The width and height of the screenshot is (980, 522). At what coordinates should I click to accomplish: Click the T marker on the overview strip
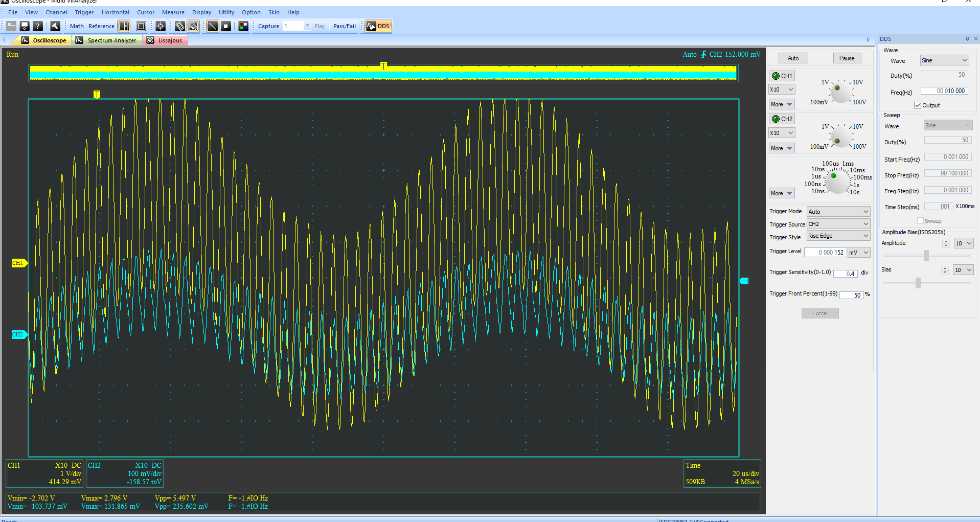click(383, 65)
